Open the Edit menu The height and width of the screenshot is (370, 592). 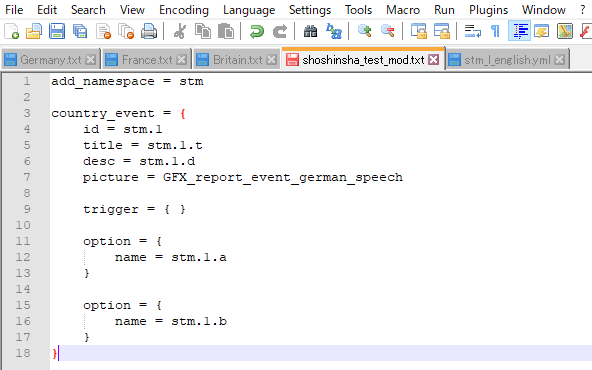[47, 9]
